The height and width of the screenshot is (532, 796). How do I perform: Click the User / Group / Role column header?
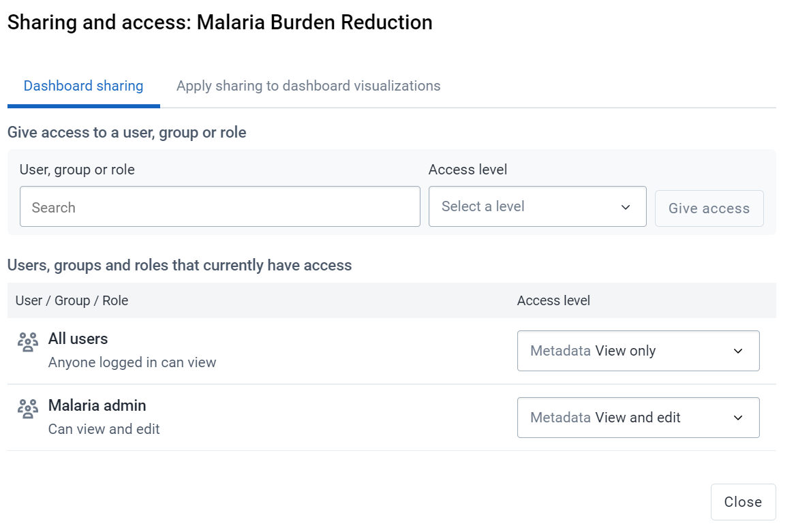[x=72, y=300]
